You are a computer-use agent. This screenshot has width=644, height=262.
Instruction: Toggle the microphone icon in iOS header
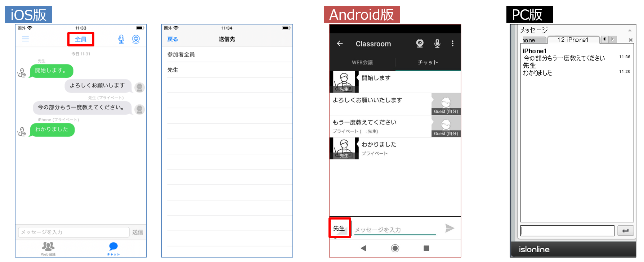click(x=121, y=39)
